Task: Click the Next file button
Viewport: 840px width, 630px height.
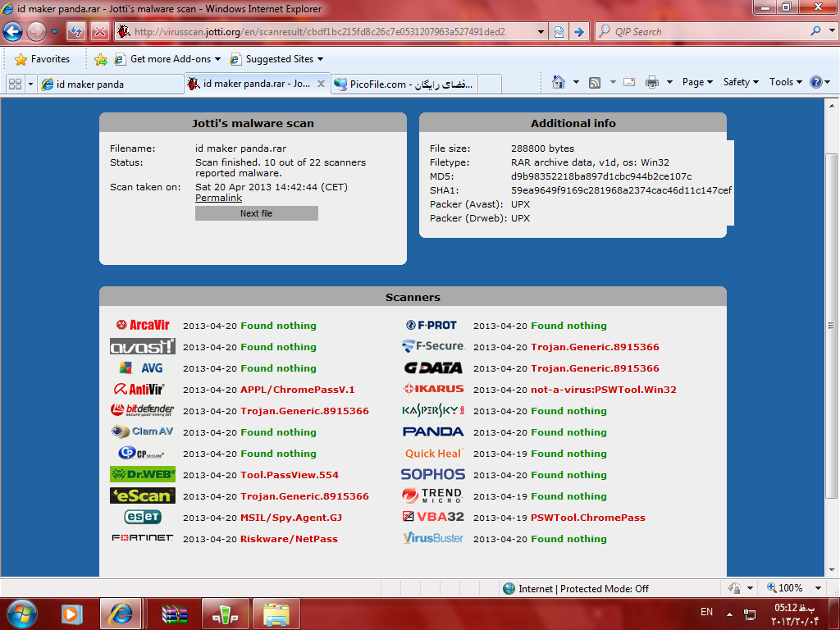Action: point(257,213)
